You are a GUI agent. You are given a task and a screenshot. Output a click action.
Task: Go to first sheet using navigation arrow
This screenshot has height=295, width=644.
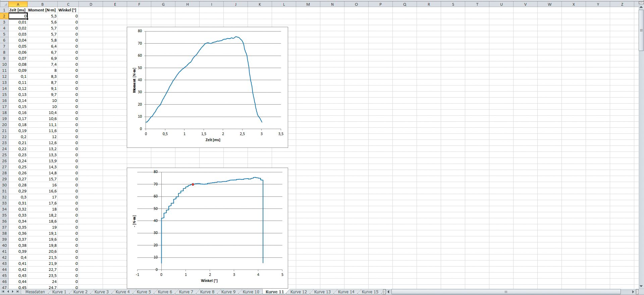(x=3, y=292)
